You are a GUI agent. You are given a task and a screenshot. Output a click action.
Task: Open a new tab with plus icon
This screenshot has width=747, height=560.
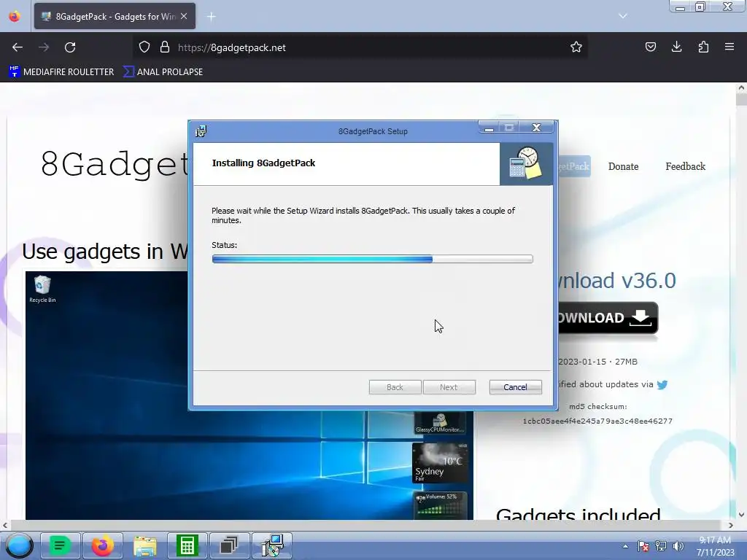point(211,17)
